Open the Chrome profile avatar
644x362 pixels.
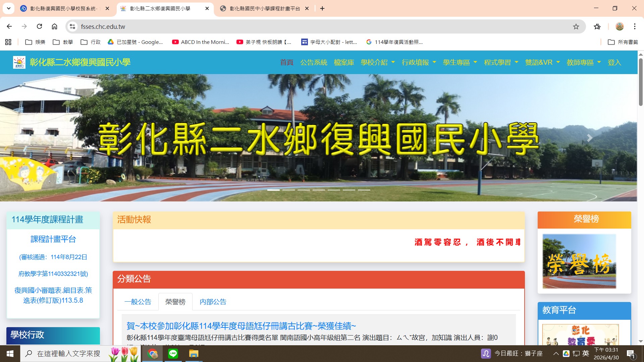coord(620,26)
